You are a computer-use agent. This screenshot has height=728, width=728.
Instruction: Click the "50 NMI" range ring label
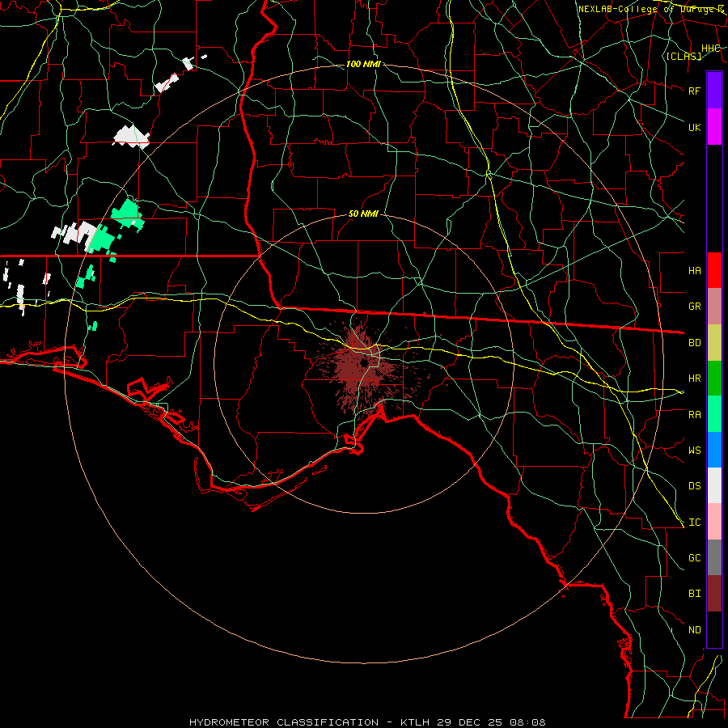[x=363, y=214]
